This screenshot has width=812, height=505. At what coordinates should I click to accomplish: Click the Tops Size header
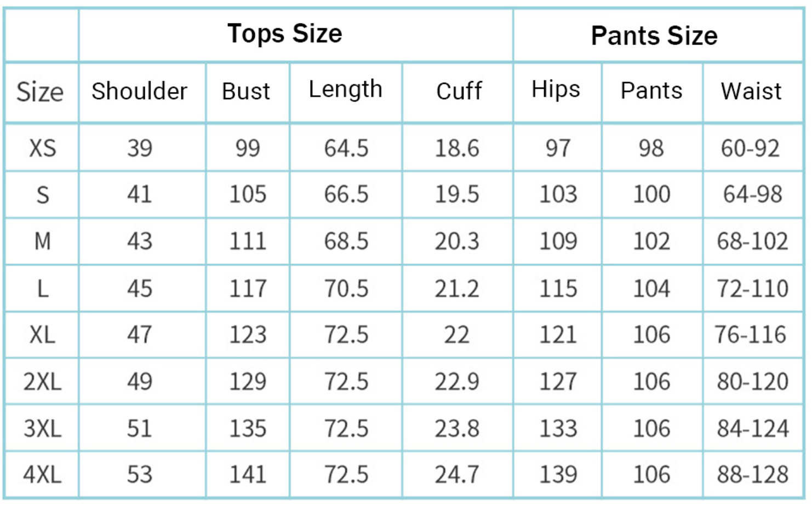284,34
